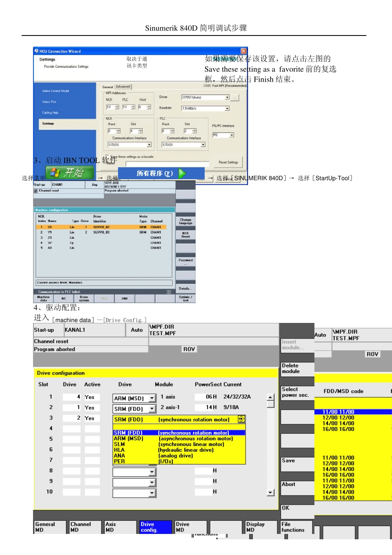Click the NCK Reset softkey
This screenshot has height=555, width=392.
click(186, 235)
